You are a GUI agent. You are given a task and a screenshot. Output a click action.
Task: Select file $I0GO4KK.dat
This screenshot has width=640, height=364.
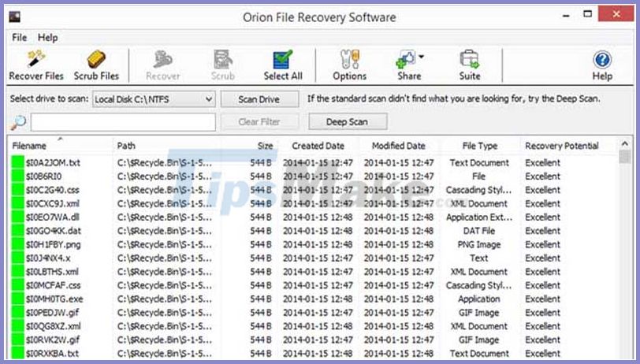point(54,231)
